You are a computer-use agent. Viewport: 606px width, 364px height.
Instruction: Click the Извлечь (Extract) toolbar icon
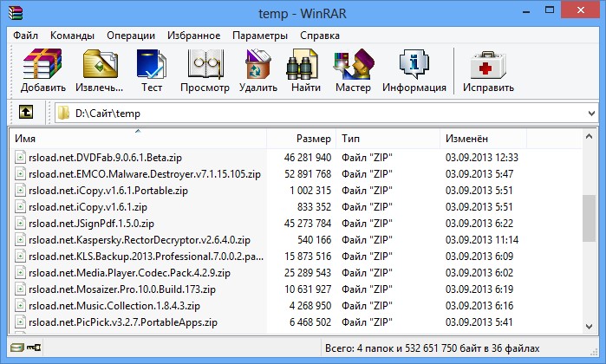point(100,71)
